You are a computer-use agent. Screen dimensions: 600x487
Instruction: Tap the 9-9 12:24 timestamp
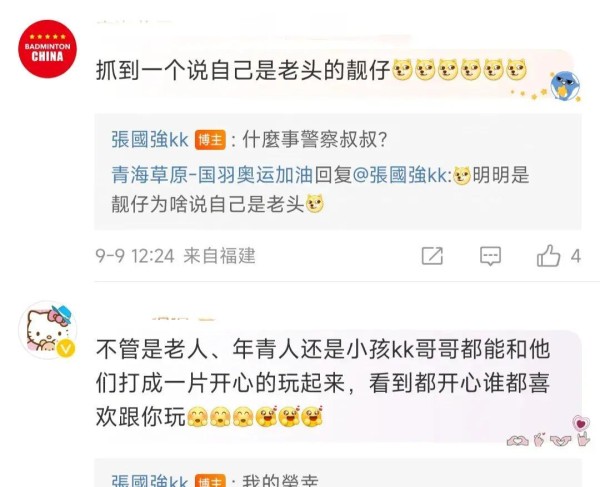pyautogui.click(x=135, y=256)
